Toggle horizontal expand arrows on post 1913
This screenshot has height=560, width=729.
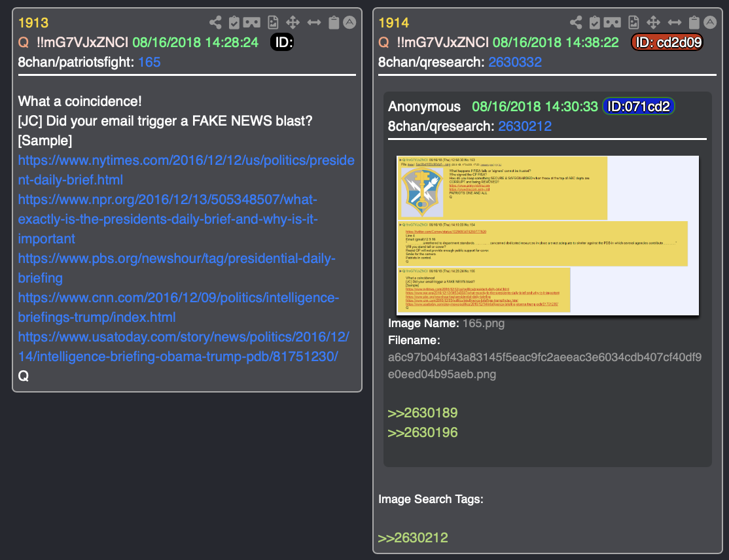(314, 22)
